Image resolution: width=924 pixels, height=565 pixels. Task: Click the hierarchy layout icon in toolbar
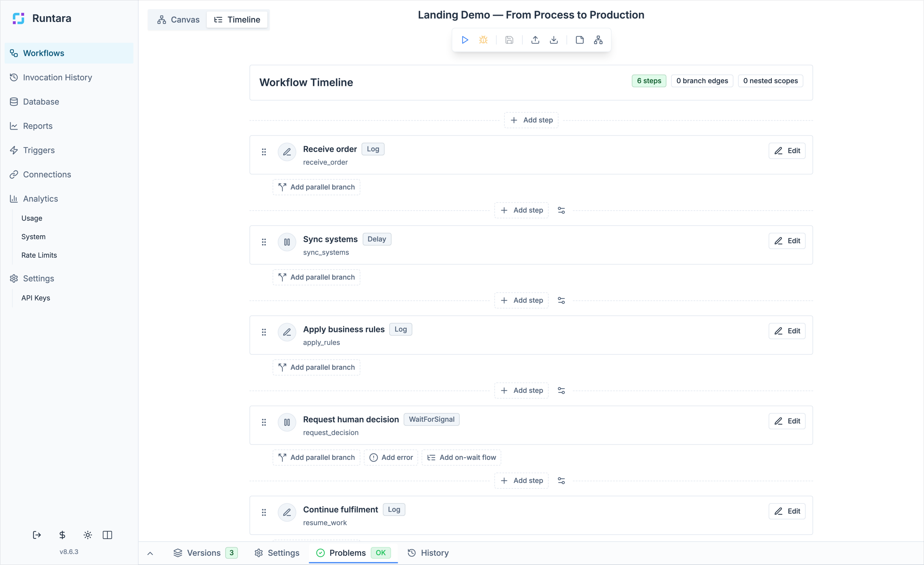[x=598, y=40]
